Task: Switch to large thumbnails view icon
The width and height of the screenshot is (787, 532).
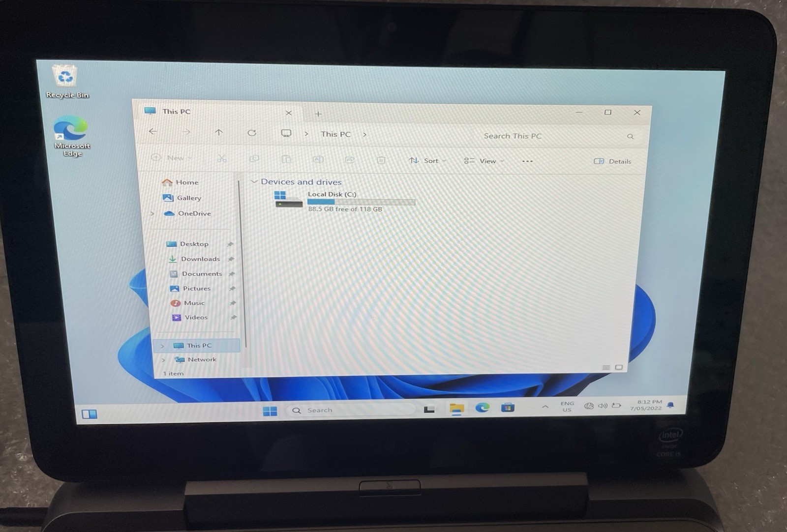Action: point(619,367)
